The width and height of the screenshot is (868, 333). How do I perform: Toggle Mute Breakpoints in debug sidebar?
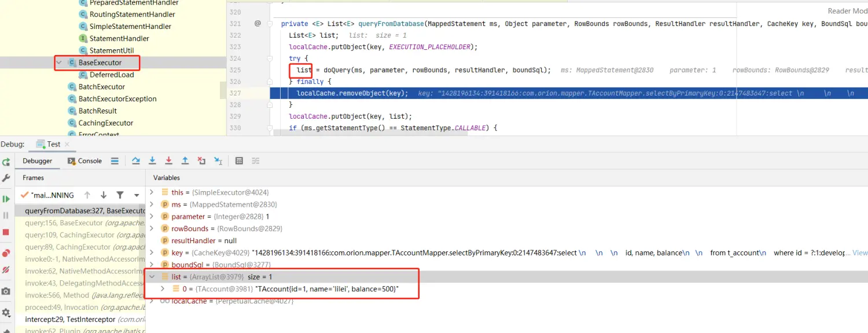point(6,270)
